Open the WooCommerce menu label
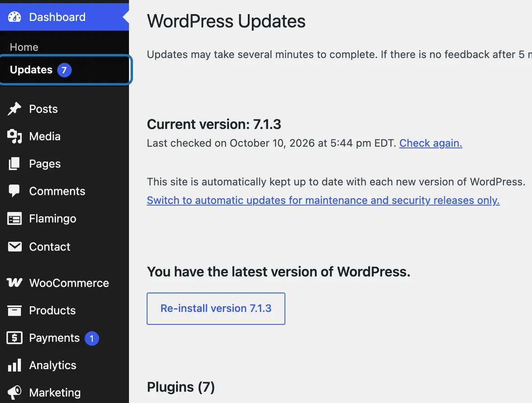The height and width of the screenshot is (403, 532). point(69,283)
